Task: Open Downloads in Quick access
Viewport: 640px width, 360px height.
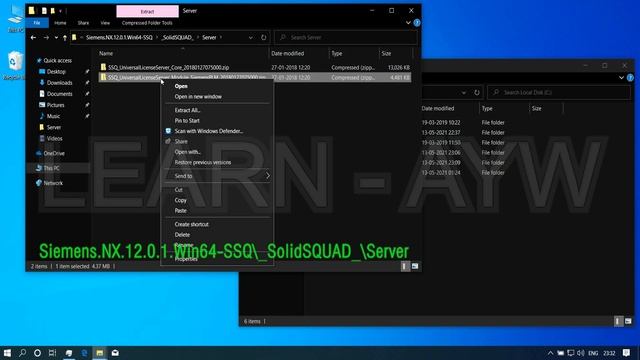Action: click(x=59, y=83)
